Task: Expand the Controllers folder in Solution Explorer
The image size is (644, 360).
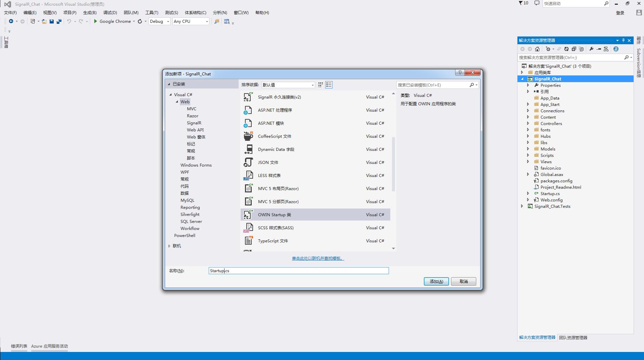Action: click(x=528, y=123)
